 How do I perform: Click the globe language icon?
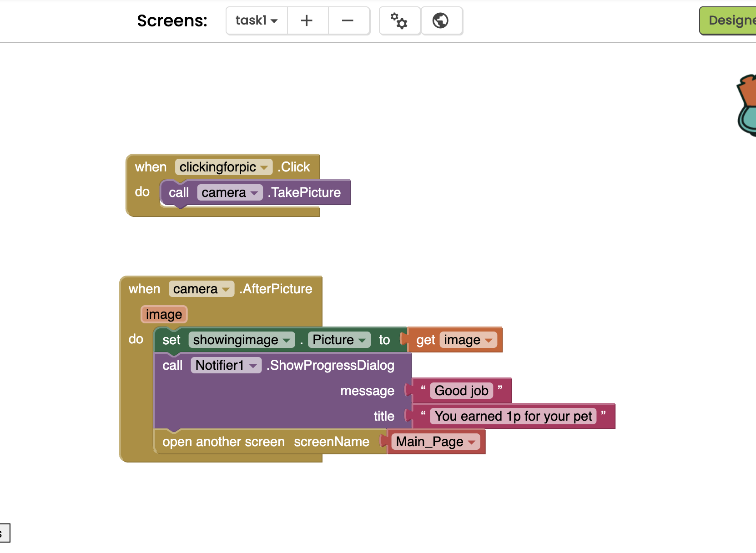coord(441,20)
